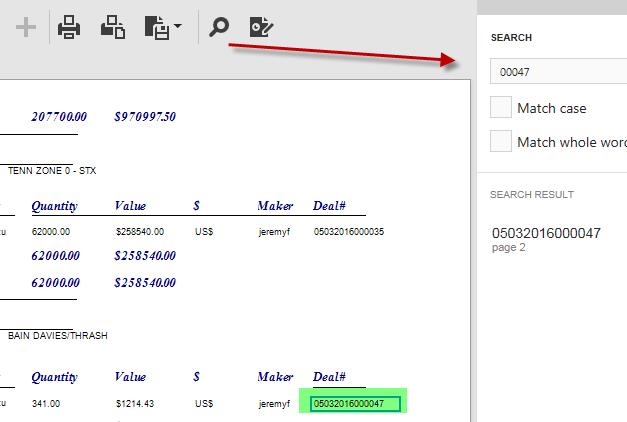Click the Match case label text
Image resolution: width=627 pixels, height=422 pixels.
[x=551, y=108]
